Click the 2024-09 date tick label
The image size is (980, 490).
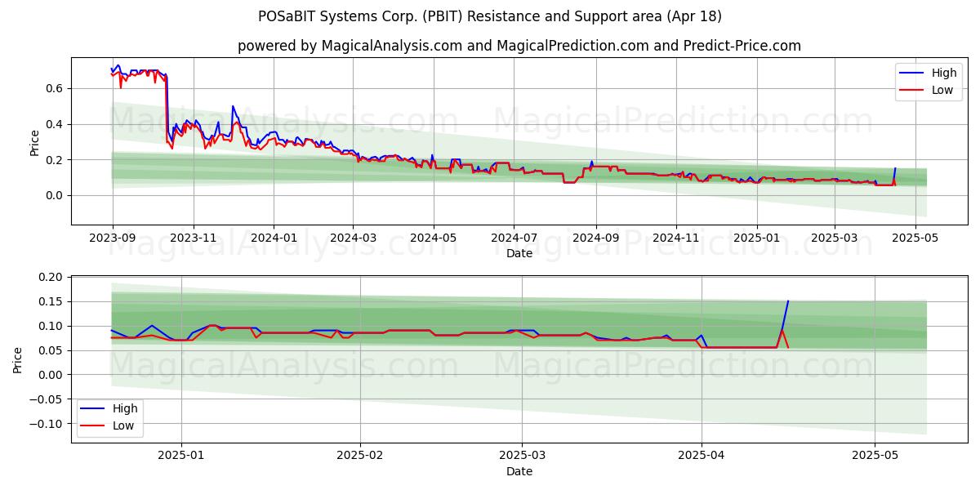pos(595,237)
